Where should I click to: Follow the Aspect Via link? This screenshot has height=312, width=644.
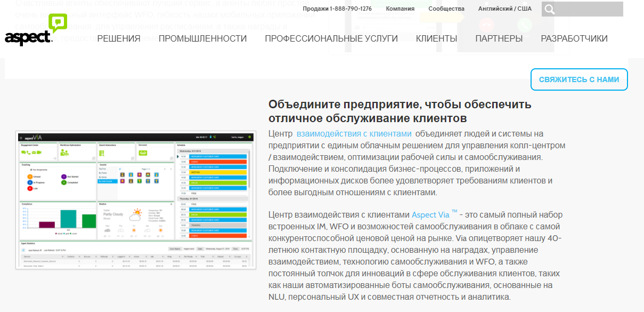pyautogui.click(x=434, y=214)
